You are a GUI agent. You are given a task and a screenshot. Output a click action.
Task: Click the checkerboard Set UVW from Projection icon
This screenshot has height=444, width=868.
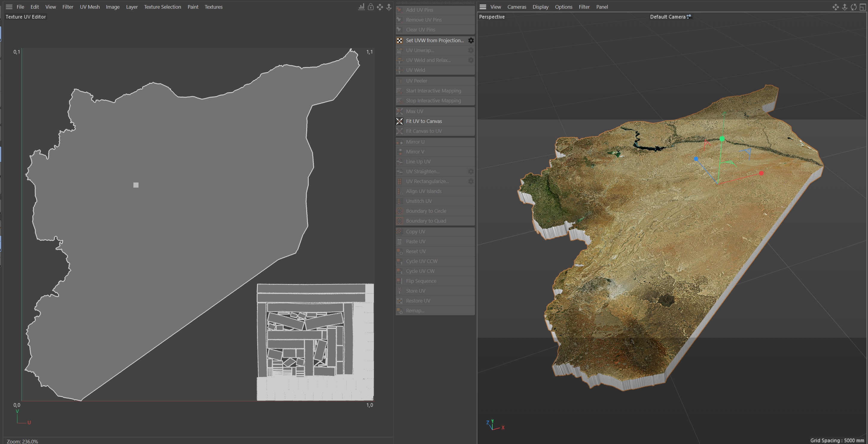pyautogui.click(x=400, y=40)
